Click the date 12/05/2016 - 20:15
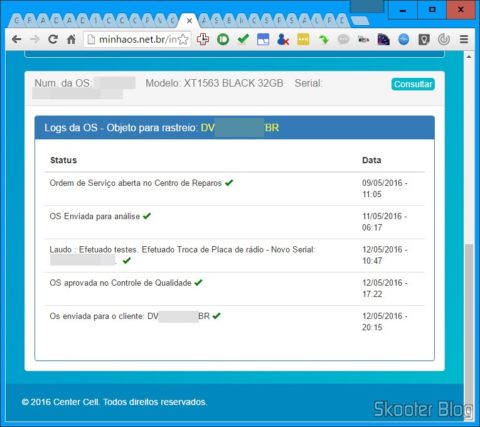Screen dimensions: 480x427 point(384,321)
